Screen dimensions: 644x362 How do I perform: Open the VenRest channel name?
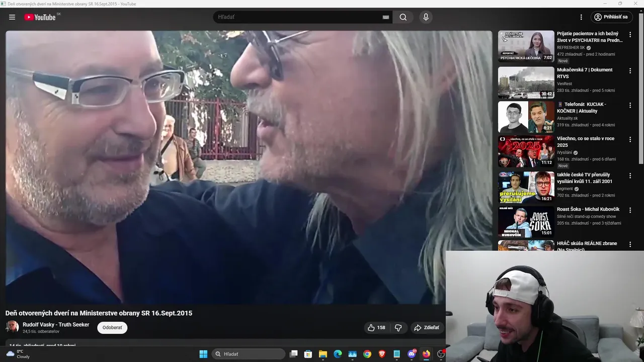tap(565, 84)
